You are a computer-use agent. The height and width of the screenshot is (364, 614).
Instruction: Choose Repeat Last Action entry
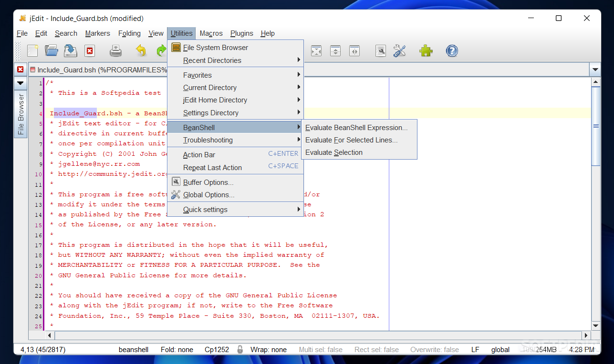tap(235, 168)
